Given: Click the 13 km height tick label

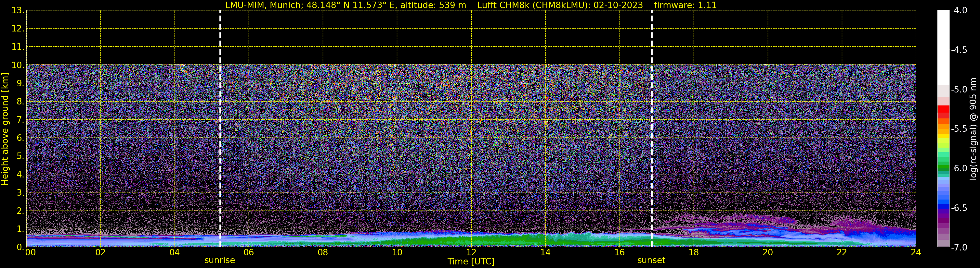Looking at the screenshot, I should 18,11.
